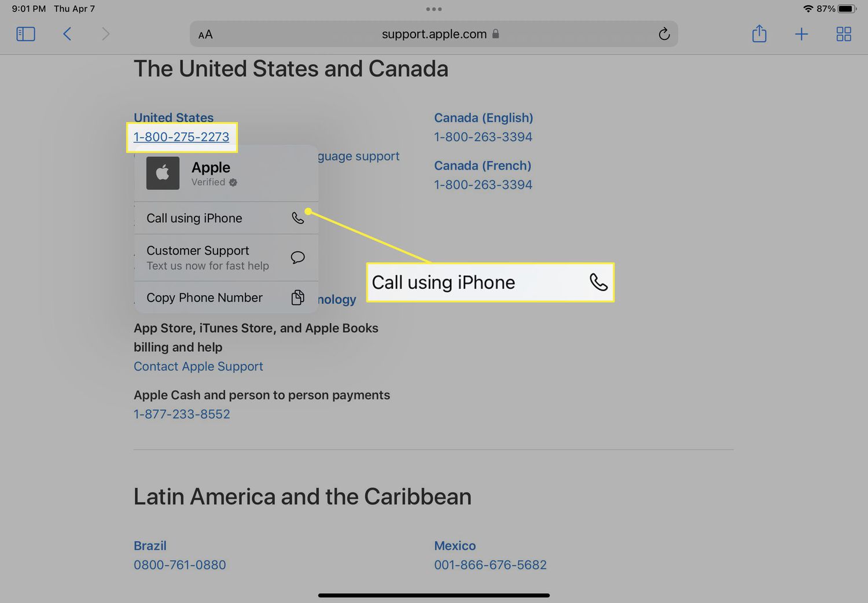This screenshot has height=603, width=868.
Task: Open a new tab with plus icon
Action: (x=801, y=34)
